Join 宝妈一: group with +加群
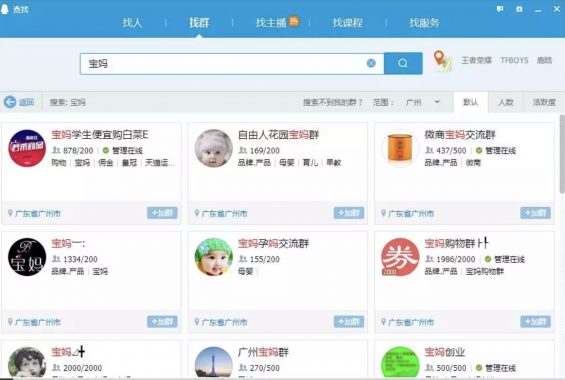 tap(162, 322)
